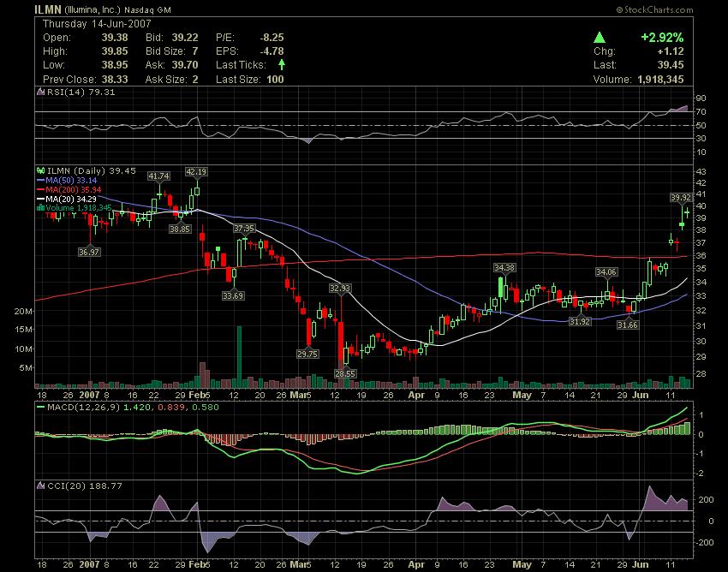
Task: Click the 20M volume axis label
Action: pos(23,311)
